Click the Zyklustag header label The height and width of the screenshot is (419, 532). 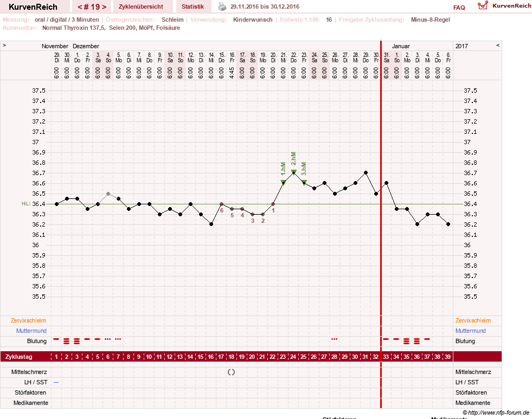18,357
